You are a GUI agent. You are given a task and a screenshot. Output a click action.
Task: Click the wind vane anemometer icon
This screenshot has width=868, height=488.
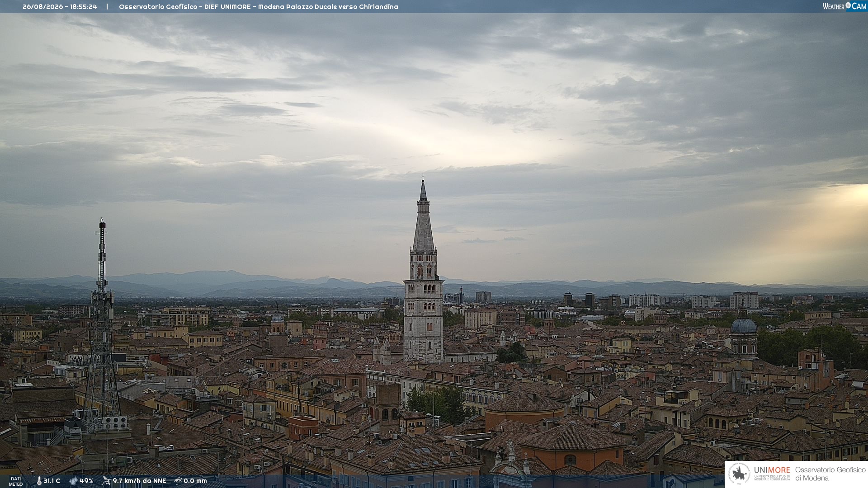point(106,481)
